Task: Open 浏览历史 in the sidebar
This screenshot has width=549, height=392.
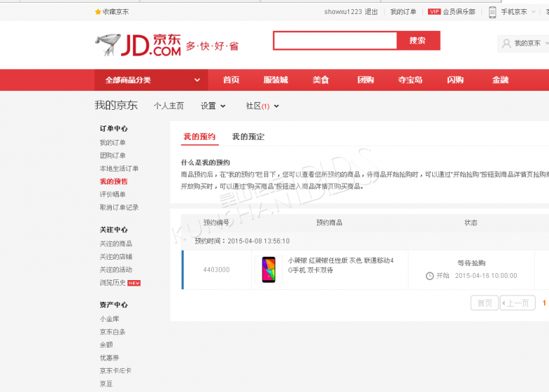Action: click(113, 283)
